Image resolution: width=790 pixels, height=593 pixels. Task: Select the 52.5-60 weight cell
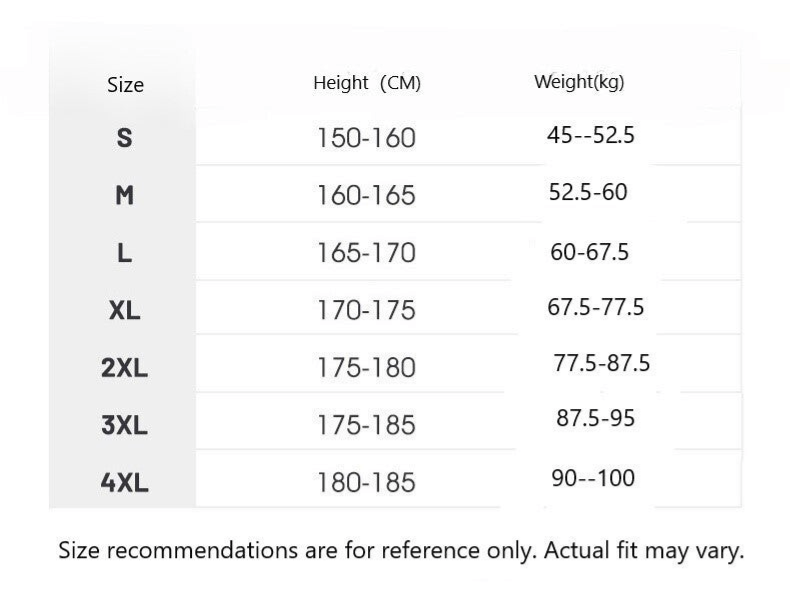pos(588,192)
